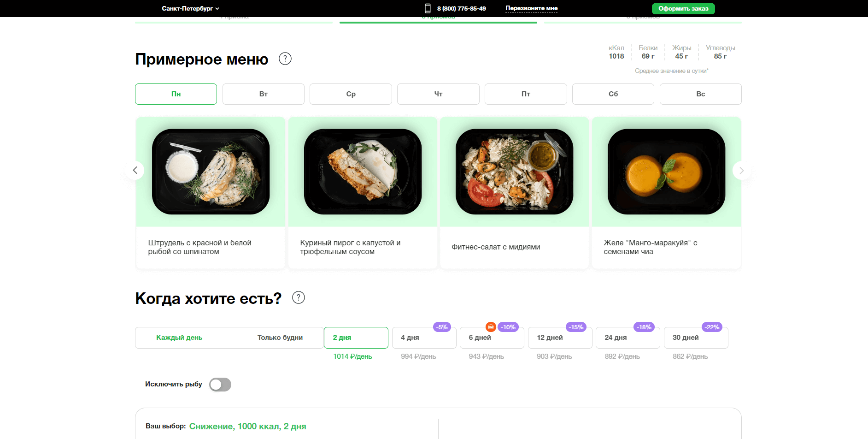Image resolution: width=868 pixels, height=439 pixels.
Task: Choose the Только будни option
Action: [280, 338]
